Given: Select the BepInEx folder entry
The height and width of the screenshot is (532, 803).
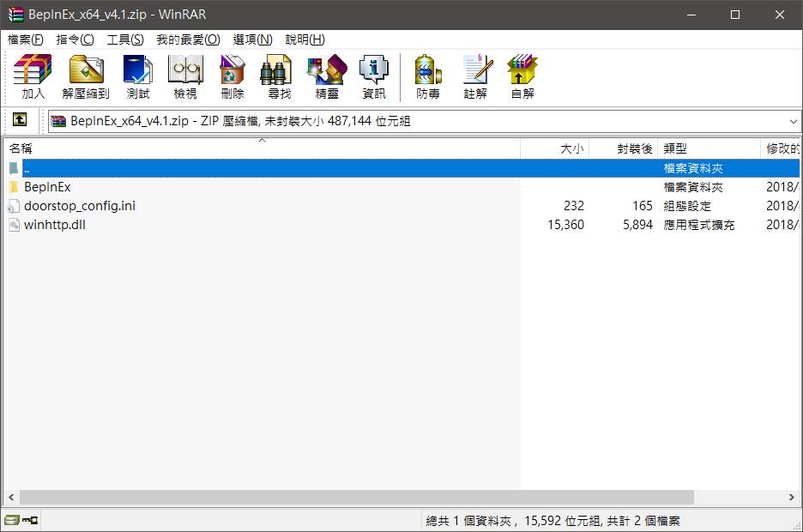Looking at the screenshot, I should pyautogui.click(x=47, y=187).
